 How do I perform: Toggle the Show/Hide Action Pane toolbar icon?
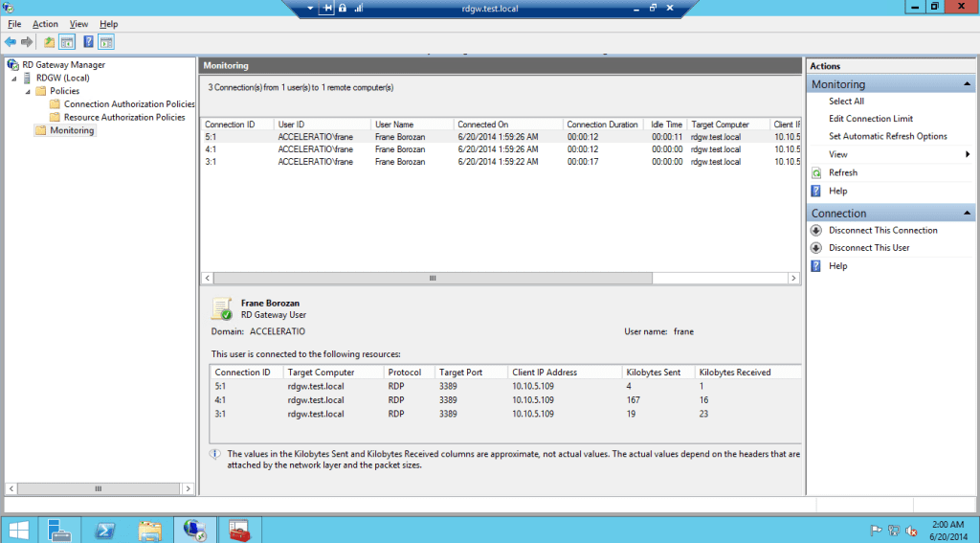click(106, 42)
